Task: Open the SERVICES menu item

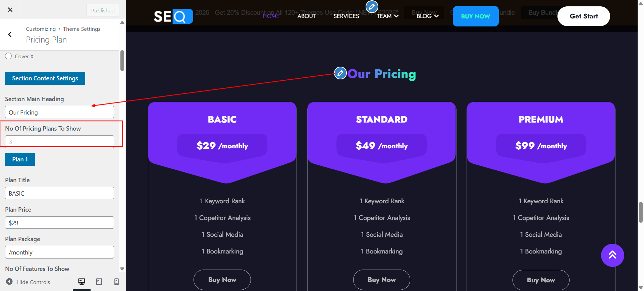Action: pyautogui.click(x=346, y=16)
